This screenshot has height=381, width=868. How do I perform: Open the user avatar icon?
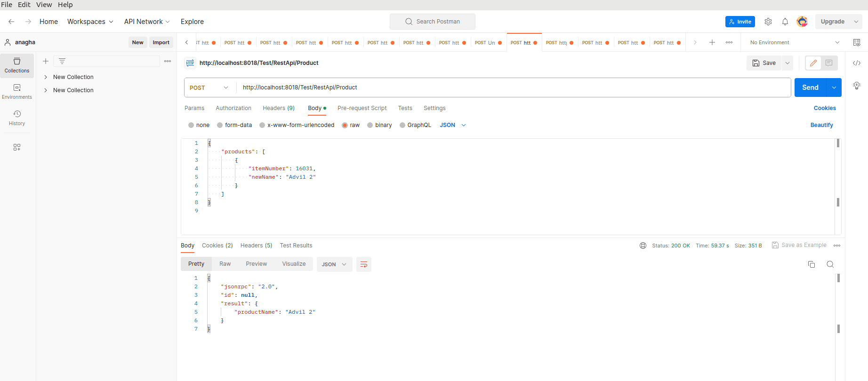(802, 22)
